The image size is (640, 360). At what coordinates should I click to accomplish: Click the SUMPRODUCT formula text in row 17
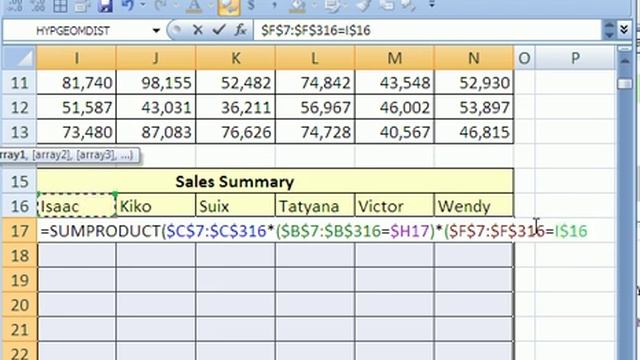314,231
